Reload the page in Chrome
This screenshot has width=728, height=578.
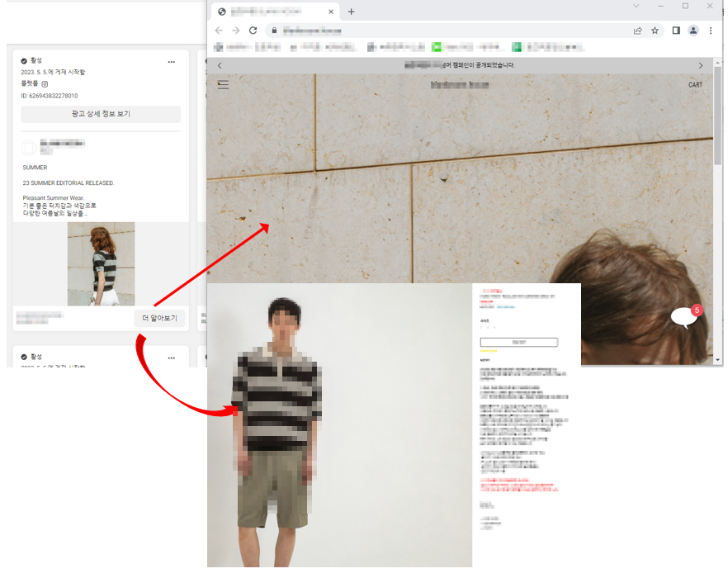tap(253, 31)
